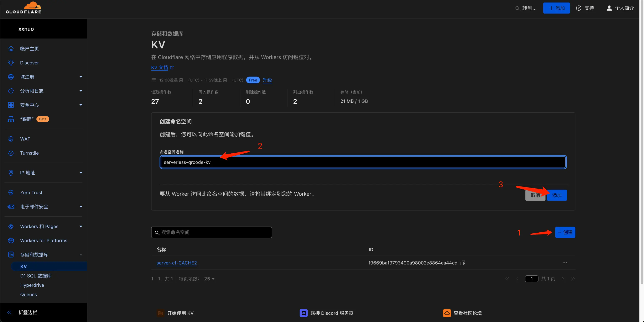
Task: Open the options menu for server-cf-CACHE2
Action: (x=565, y=263)
